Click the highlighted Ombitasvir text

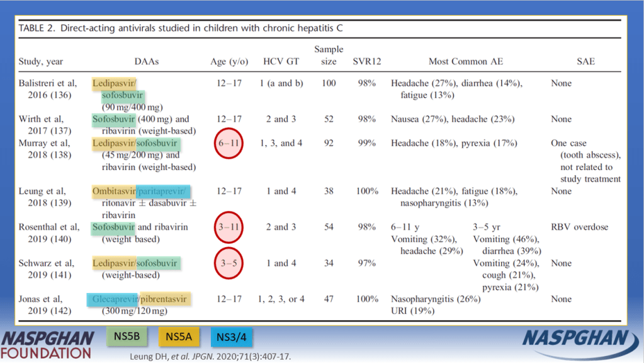pos(114,191)
